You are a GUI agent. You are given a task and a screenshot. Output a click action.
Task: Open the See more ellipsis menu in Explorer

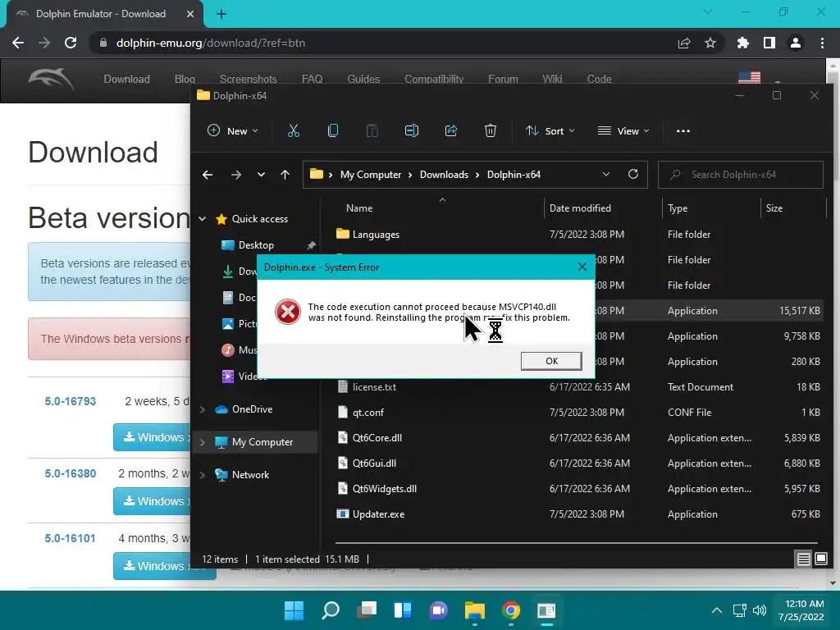coord(683,130)
